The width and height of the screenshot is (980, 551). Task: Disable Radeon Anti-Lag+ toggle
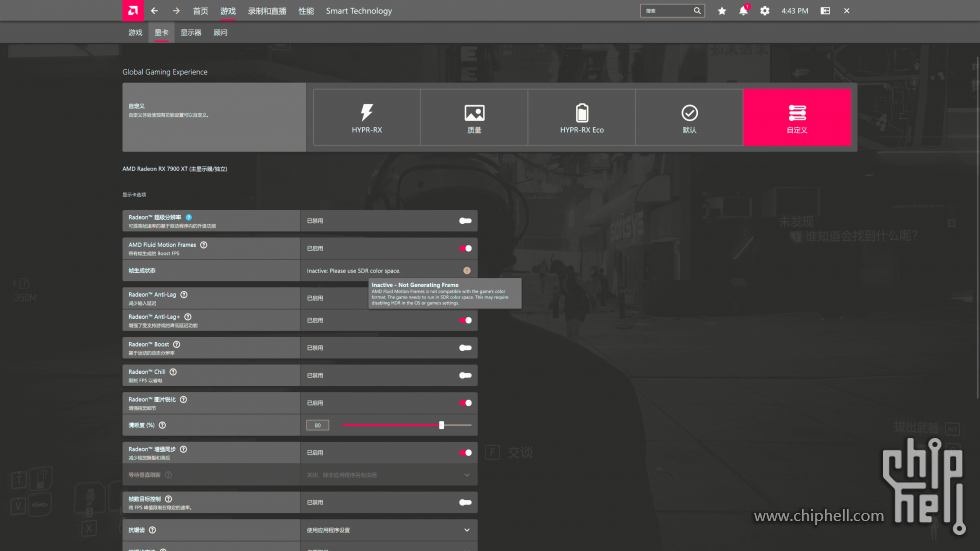click(465, 320)
